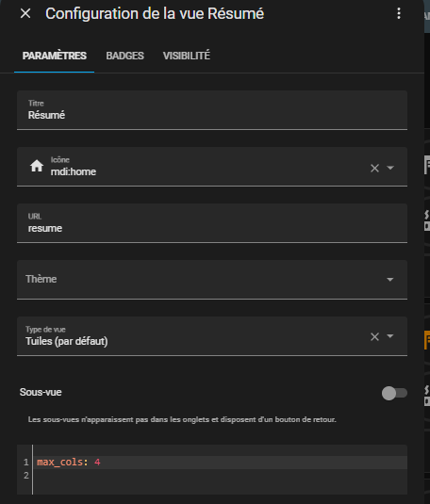This screenshot has height=504, width=430.
Task: Expand the Icône picker dropdown arrow
Action: click(390, 168)
